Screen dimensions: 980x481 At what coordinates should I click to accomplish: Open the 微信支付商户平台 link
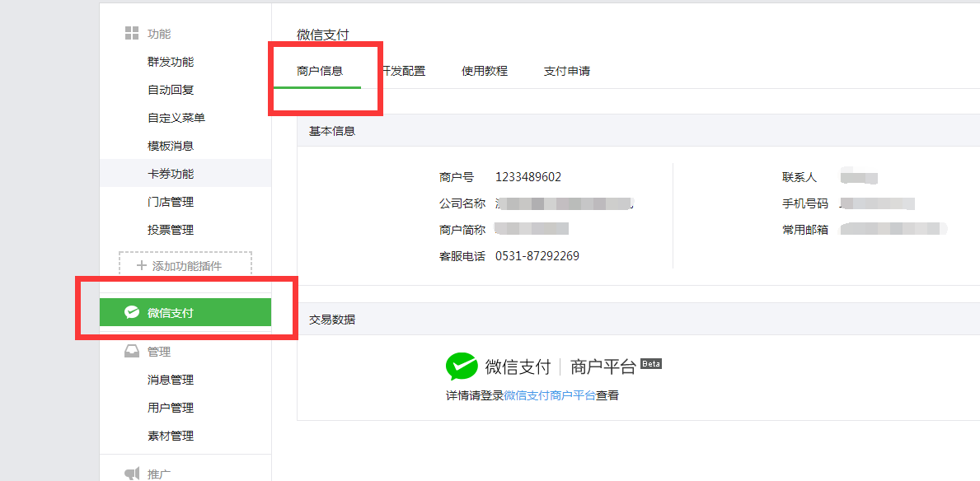coord(550,395)
